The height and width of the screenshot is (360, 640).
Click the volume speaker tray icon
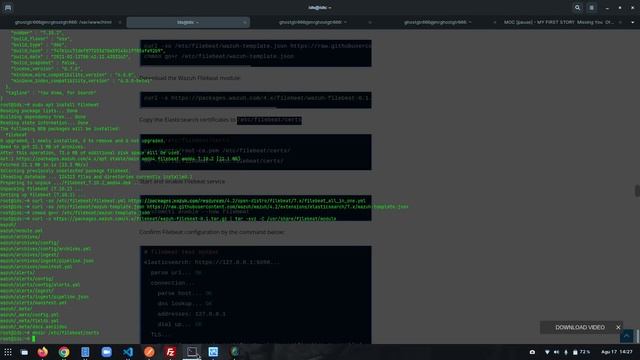pyautogui.click(x=556, y=352)
